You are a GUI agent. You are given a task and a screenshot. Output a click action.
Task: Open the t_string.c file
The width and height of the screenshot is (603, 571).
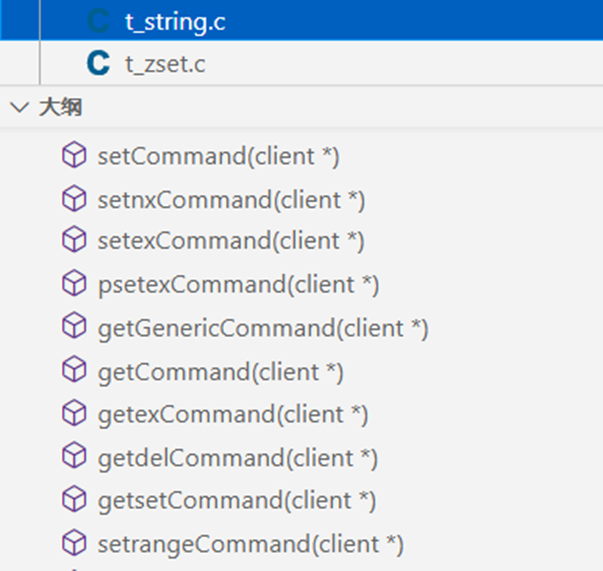[174, 21]
